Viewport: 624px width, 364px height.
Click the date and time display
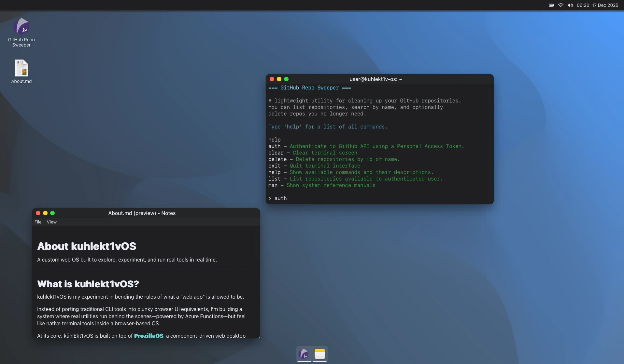tap(597, 5)
